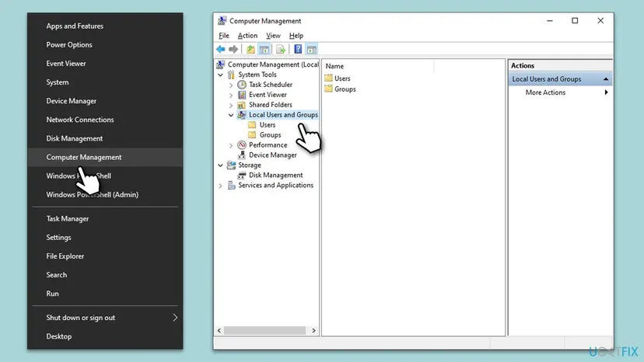
Task: Expand the Task Scheduler node
Action: (x=231, y=85)
